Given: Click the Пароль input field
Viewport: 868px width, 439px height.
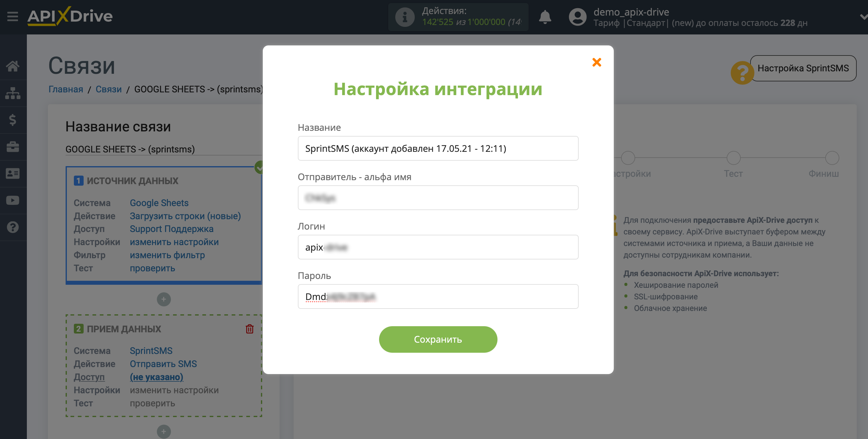Looking at the screenshot, I should point(438,297).
